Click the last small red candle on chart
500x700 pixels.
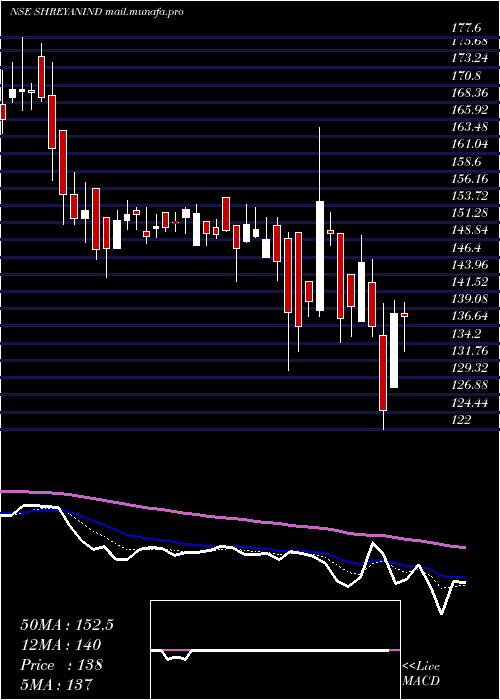pos(404,315)
